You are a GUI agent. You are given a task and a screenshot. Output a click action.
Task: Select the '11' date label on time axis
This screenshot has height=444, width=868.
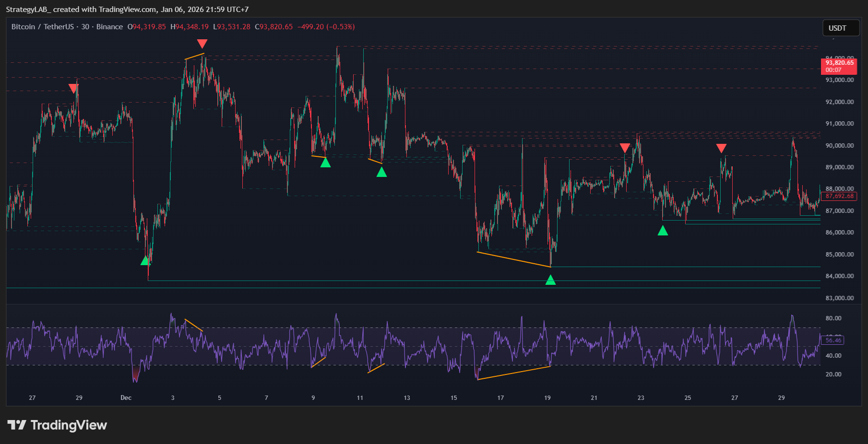[360, 397]
